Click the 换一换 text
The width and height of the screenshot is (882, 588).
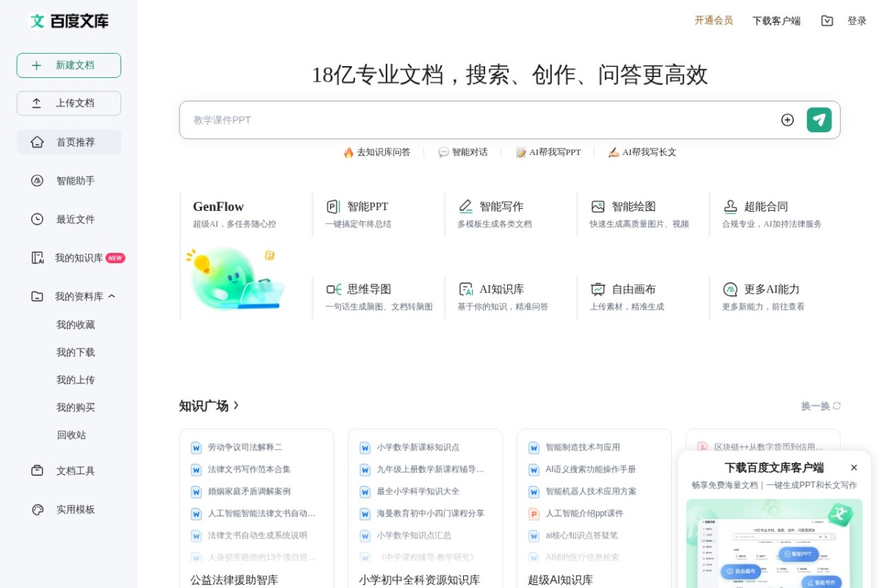tap(815, 406)
